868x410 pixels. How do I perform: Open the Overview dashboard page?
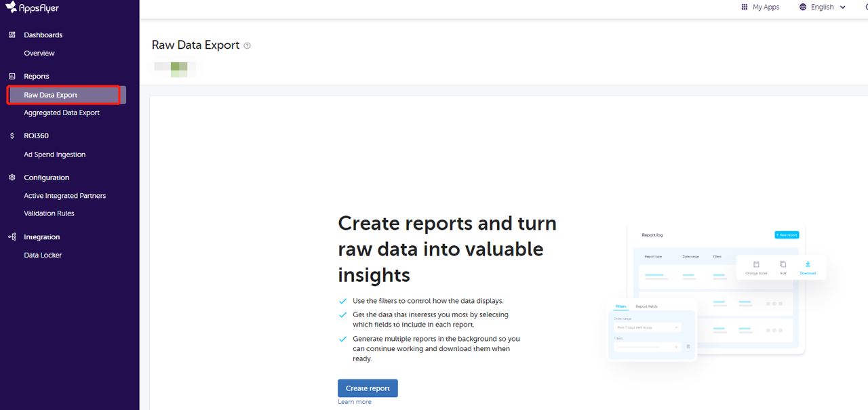[x=39, y=54]
